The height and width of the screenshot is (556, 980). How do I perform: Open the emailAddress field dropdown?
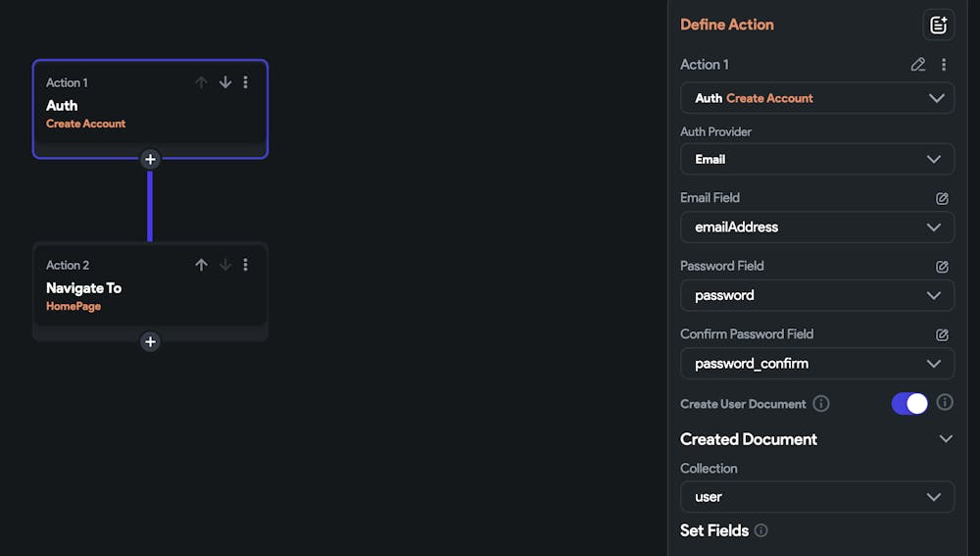[x=817, y=227]
